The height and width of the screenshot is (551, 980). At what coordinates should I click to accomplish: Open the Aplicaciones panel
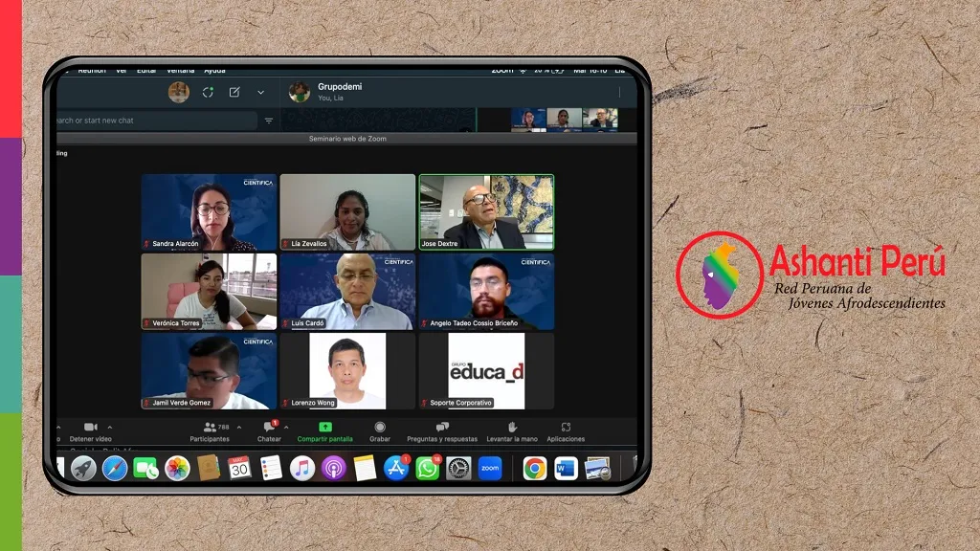[566, 428]
